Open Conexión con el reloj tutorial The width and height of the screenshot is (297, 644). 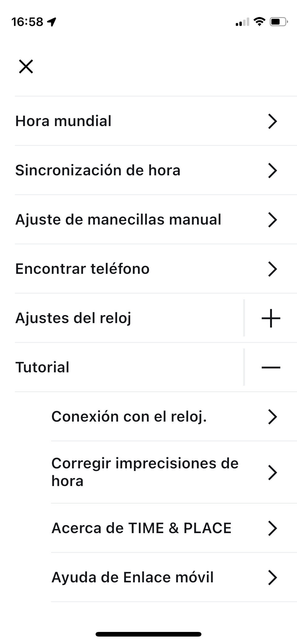(x=129, y=417)
